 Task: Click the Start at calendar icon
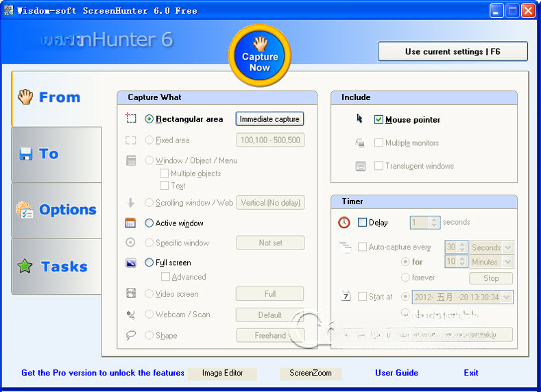346,296
